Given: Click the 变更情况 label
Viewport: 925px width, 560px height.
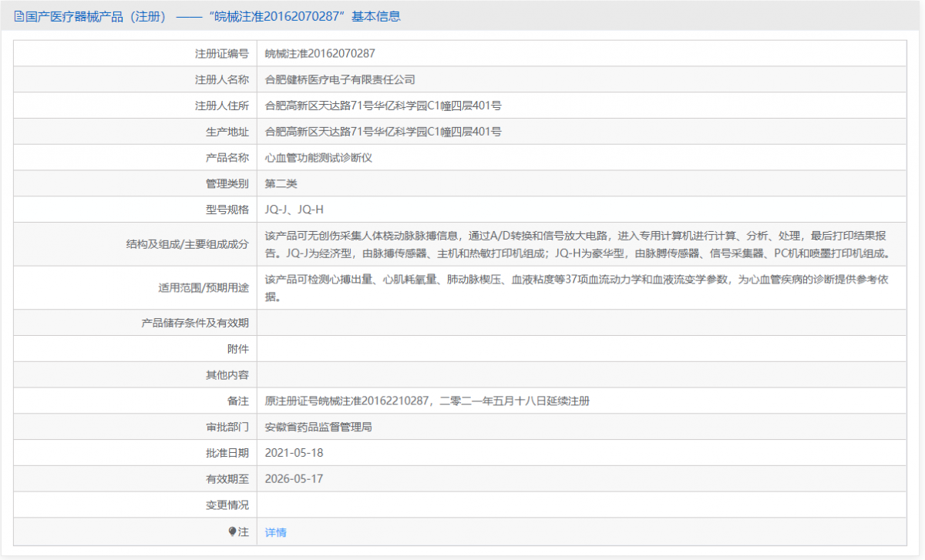Looking at the screenshot, I should pyautogui.click(x=227, y=505).
